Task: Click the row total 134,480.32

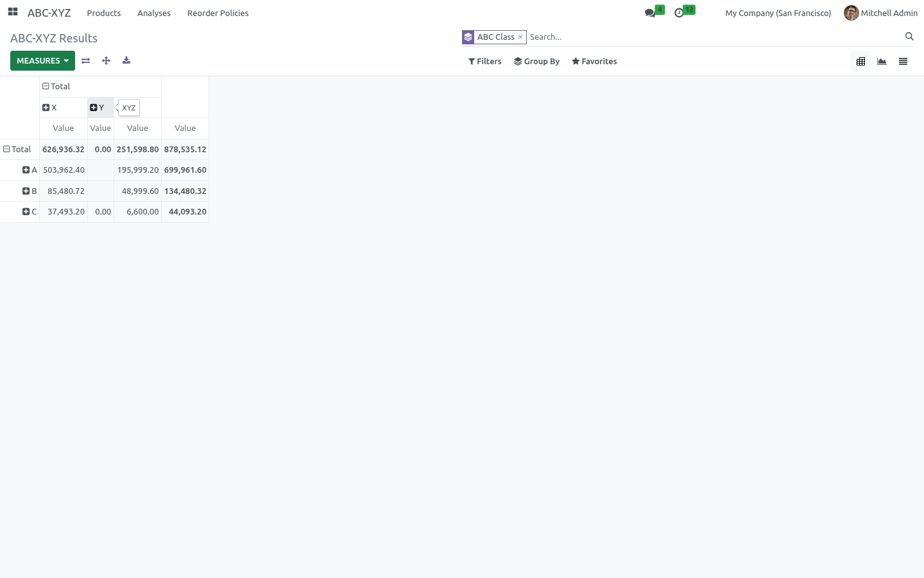Action: pyautogui.click(x=185, y=191)
